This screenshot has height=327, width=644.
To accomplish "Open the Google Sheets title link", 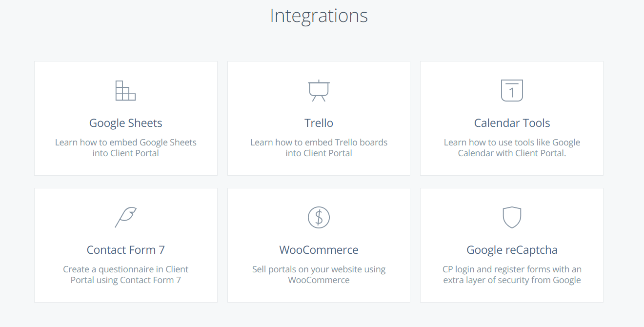I will coord(125,123).
